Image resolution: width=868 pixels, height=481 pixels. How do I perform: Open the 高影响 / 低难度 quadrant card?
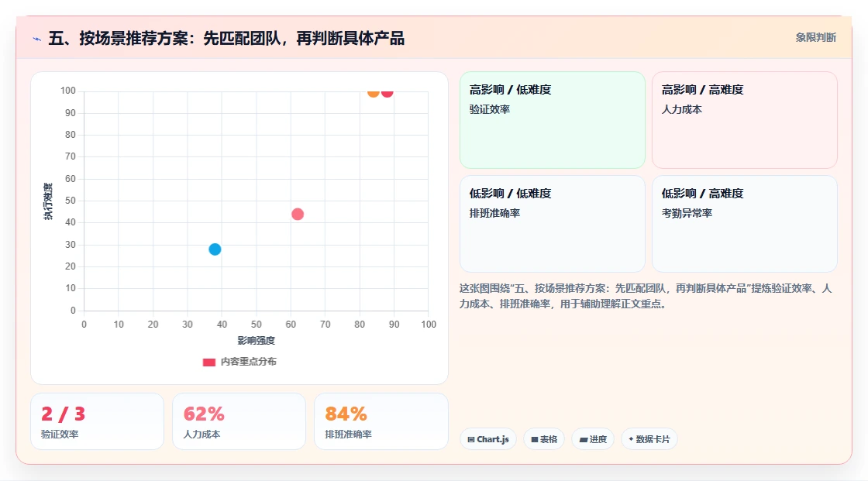[552, 120]
